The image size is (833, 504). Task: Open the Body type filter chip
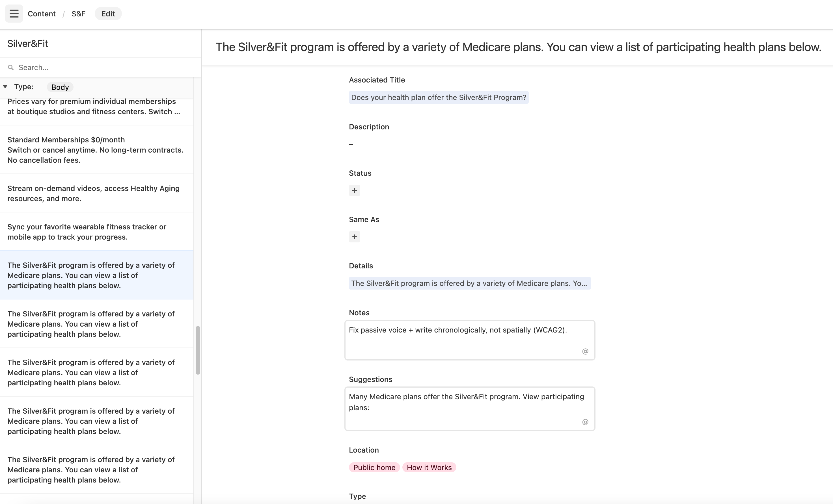pos(60,87)
